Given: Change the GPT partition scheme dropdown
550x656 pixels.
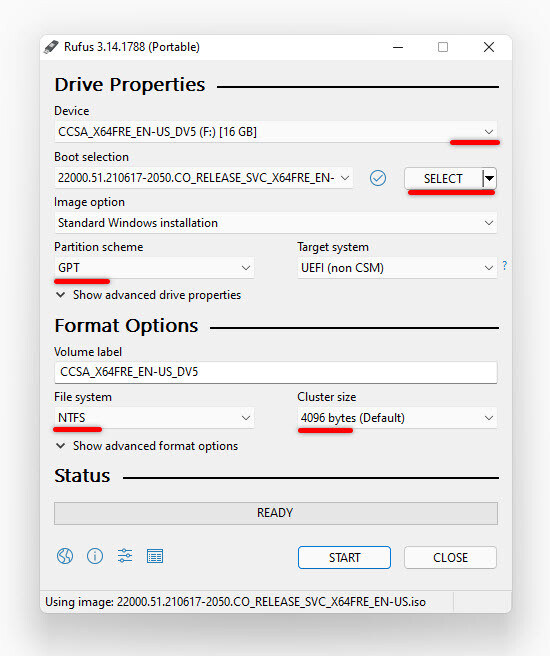Looking at the screenshot, I should tap(154, 268).
